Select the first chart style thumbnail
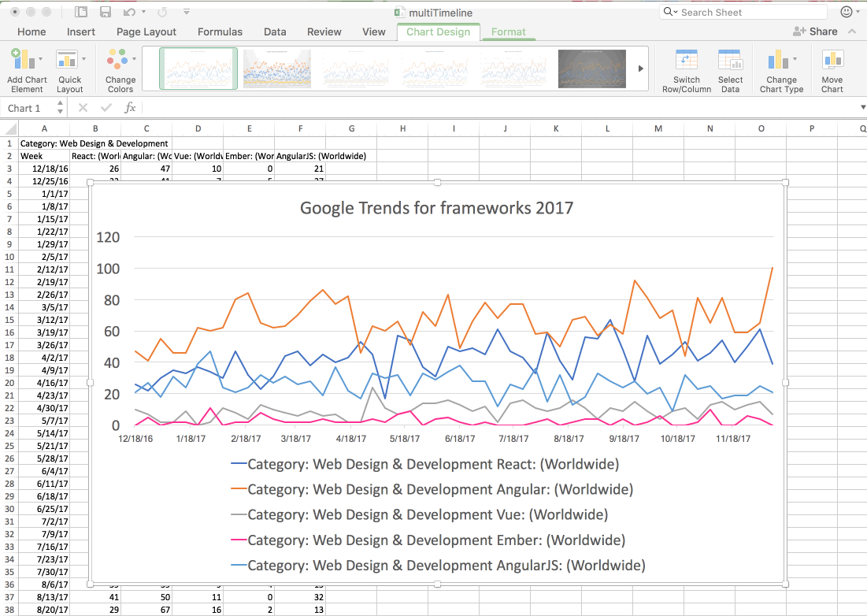 click(x=198, y=69)
